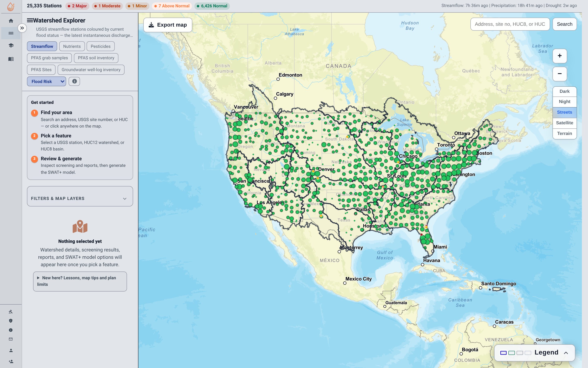588x368 pixels.
Task: Click the Export map button
Action: click(168, 25)
